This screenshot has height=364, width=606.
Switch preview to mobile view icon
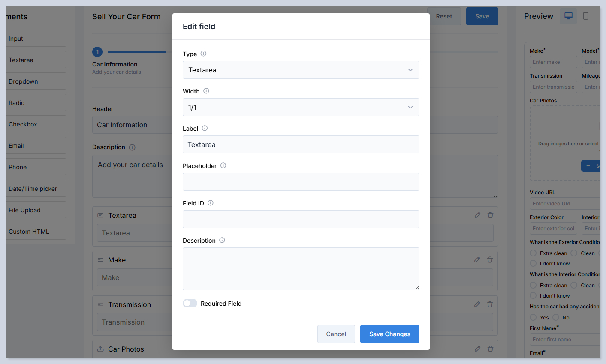[x=585, y=16]
